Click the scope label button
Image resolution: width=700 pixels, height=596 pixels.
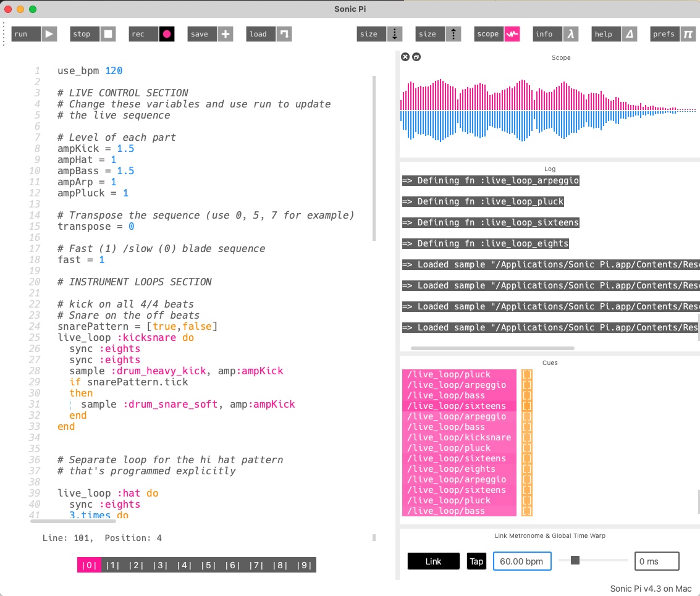point(489,34)
